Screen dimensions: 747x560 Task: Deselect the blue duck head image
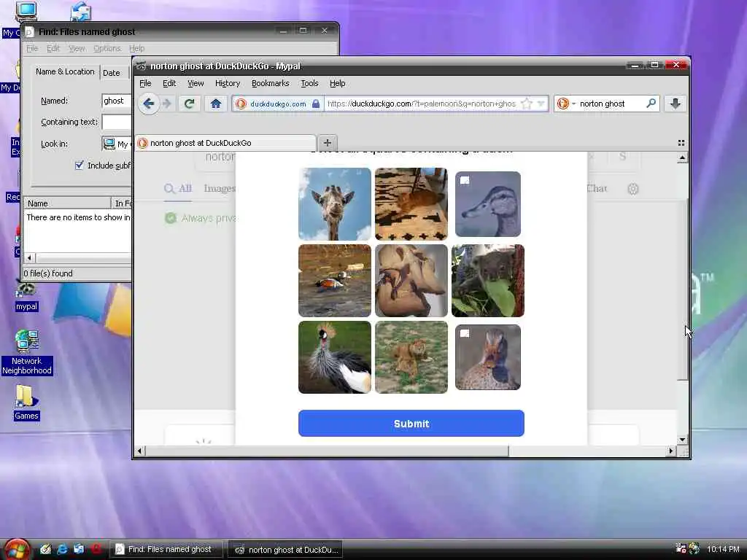(488, 204)
